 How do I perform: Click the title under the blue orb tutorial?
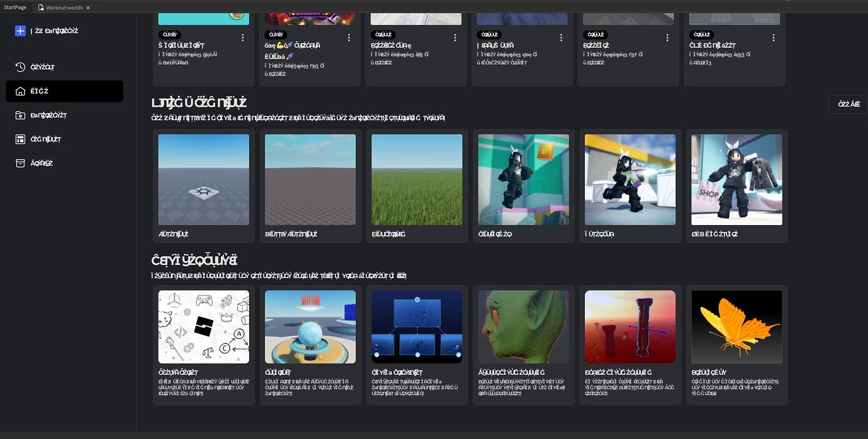tap(280, 372)
